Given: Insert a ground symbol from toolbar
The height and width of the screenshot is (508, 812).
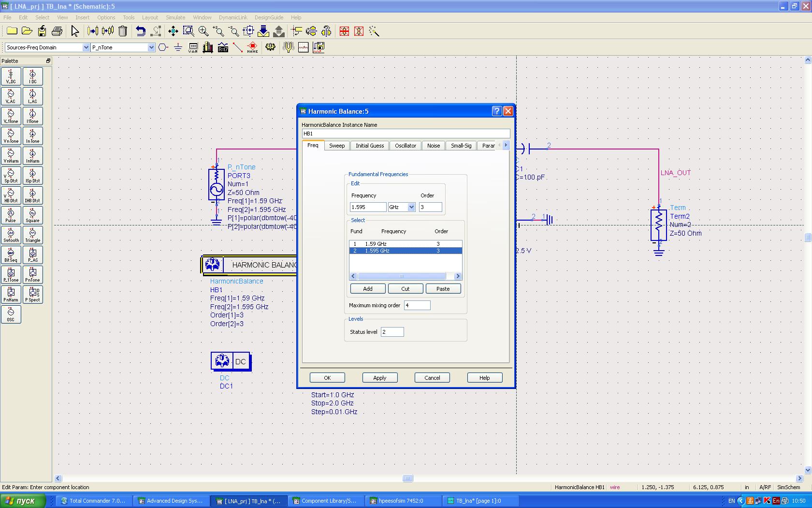Looking at the screenshot, I should pos(178,47).
